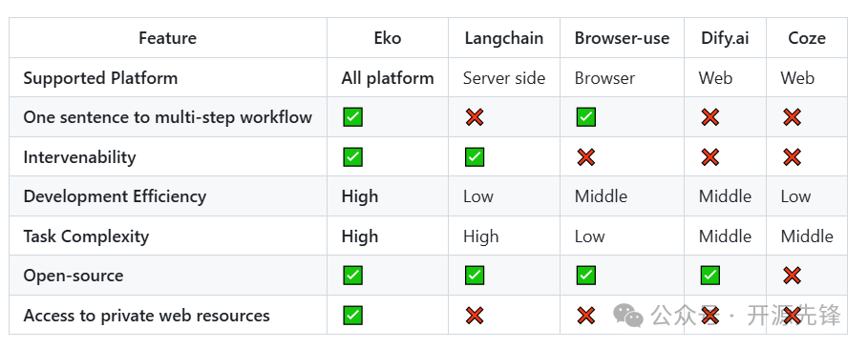
Task: Click Langchain's red cross for multi-step workflow
Action: (475, 117)
